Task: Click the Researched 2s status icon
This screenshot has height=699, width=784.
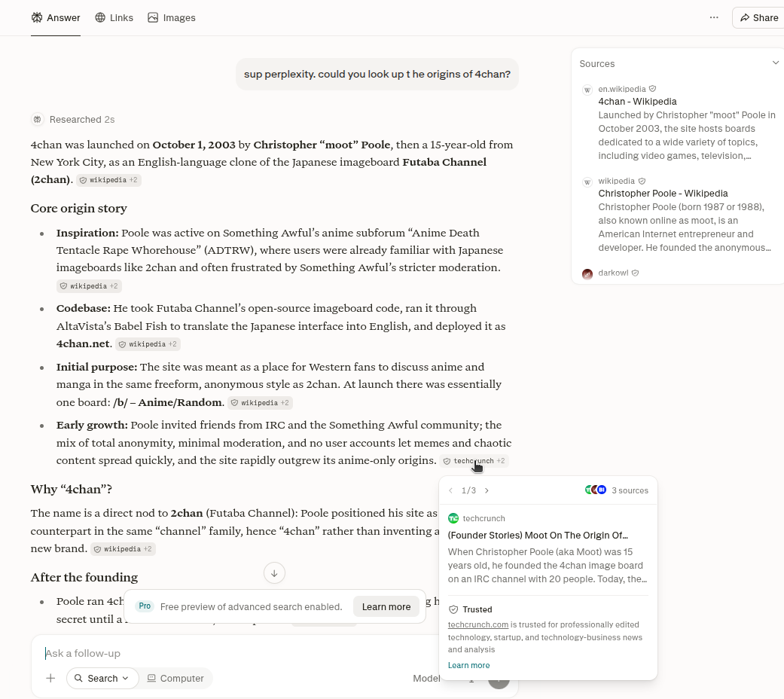Action: coord(37,120)
